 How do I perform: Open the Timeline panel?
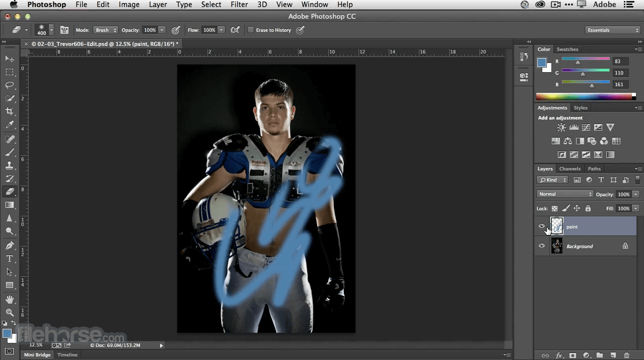pos(67,355)
